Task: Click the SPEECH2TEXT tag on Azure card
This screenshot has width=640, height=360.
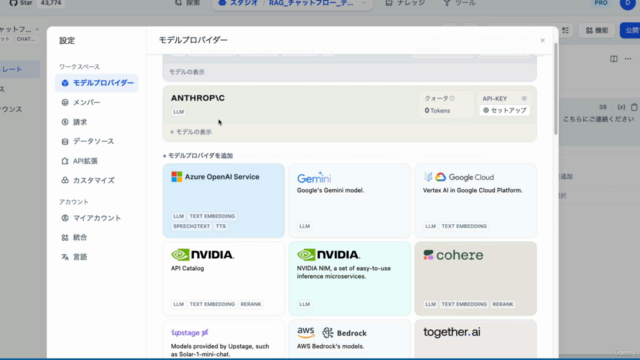Action: pyautogui.click(x=191, y=226)
